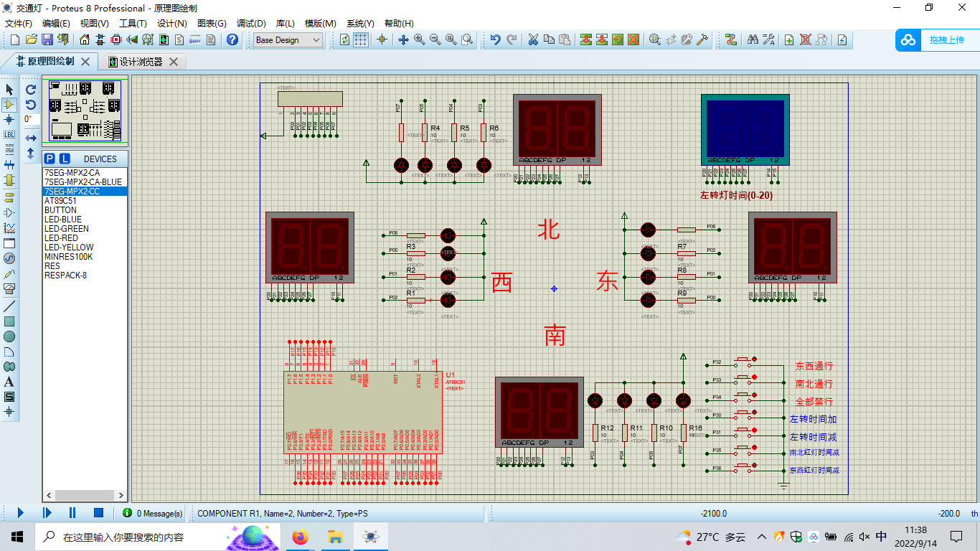Select the Text Script tool

[x=9, y=150]
